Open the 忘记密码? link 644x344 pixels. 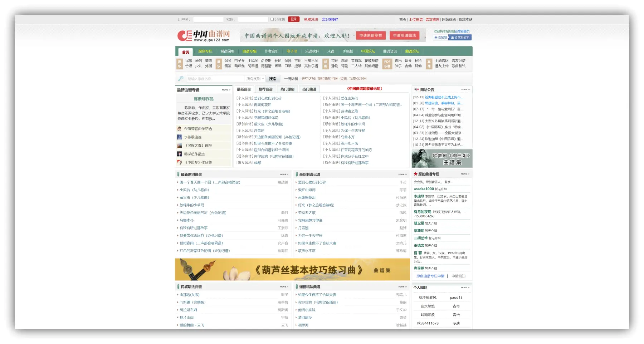click(330, 20)
